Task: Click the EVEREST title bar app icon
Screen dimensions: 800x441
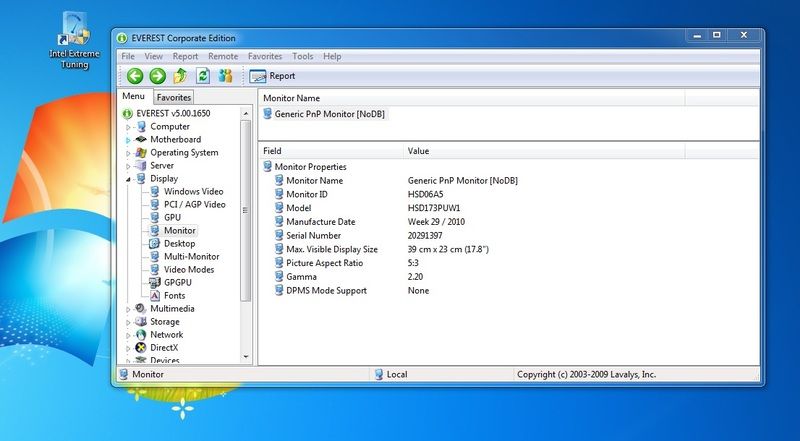Action: pos(121,38)
